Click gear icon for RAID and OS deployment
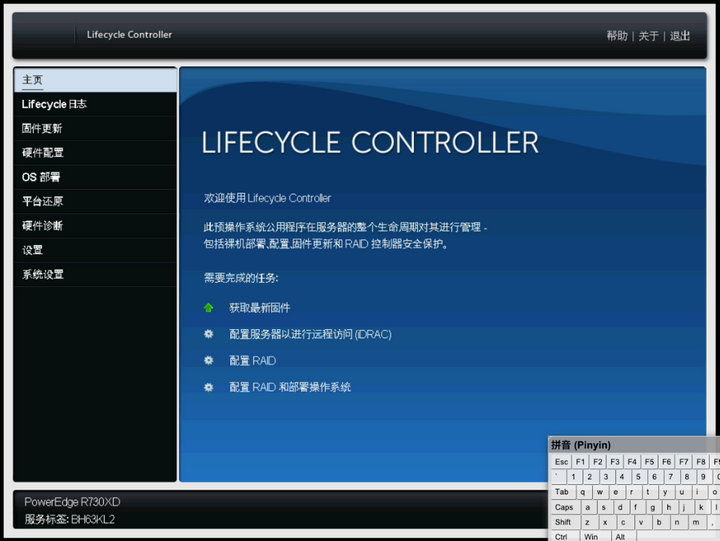 point(209,387)
